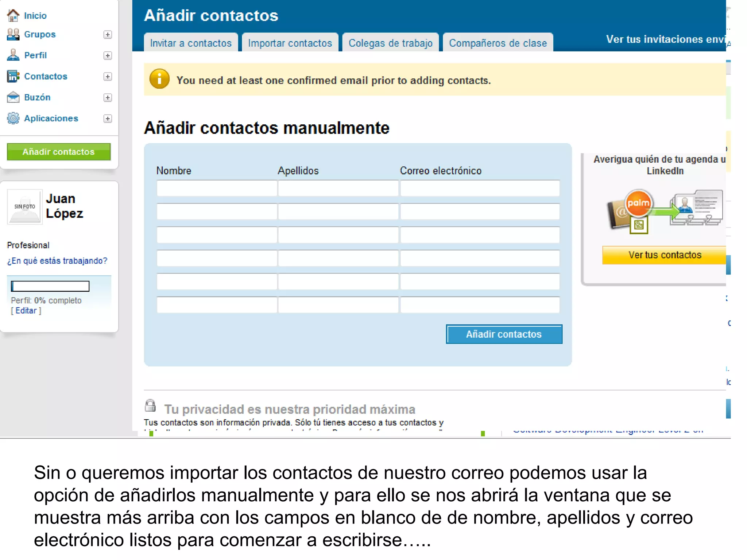Open the Colegas de trabajo tab
The height and width of the screenshot is (560, 747).
(x=390, y=43)
